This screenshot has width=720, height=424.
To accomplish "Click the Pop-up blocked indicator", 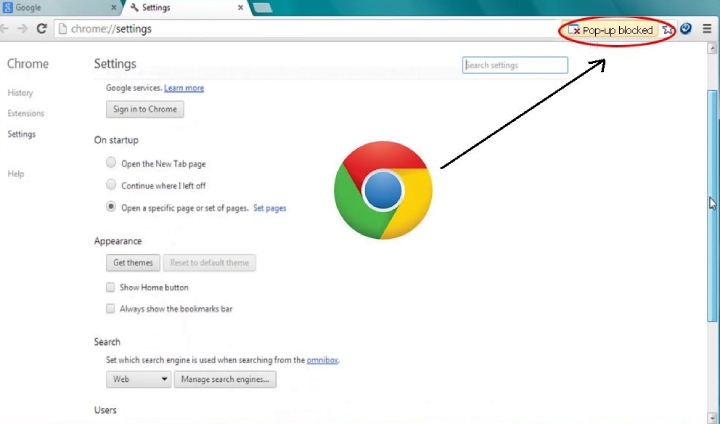I will tap(611, 30).
